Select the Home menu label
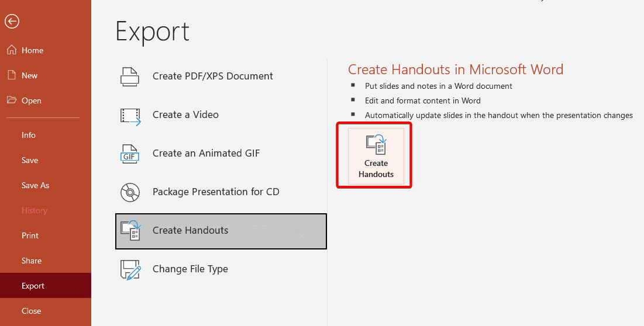This screenshot has width=644, height=326. pos(32,50)
